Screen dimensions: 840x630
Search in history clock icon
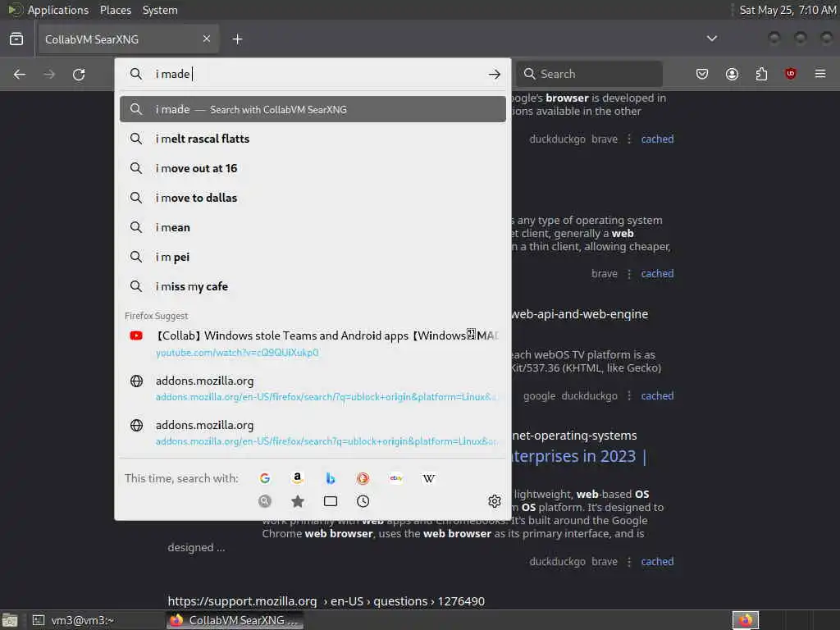tap(363, 501)
